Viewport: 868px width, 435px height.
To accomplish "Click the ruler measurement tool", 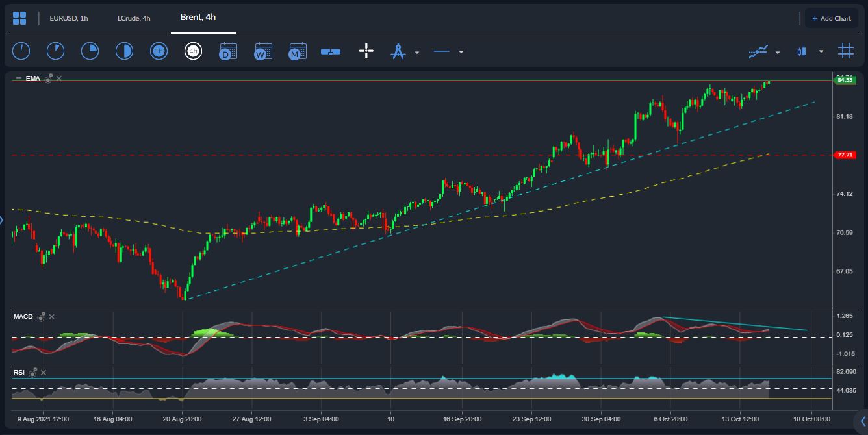I will click(331, 51).
